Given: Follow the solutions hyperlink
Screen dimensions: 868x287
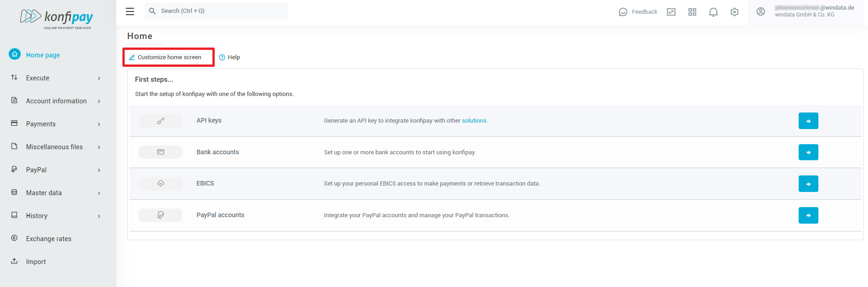Looking at the screenshot, I should pos(474,121).
